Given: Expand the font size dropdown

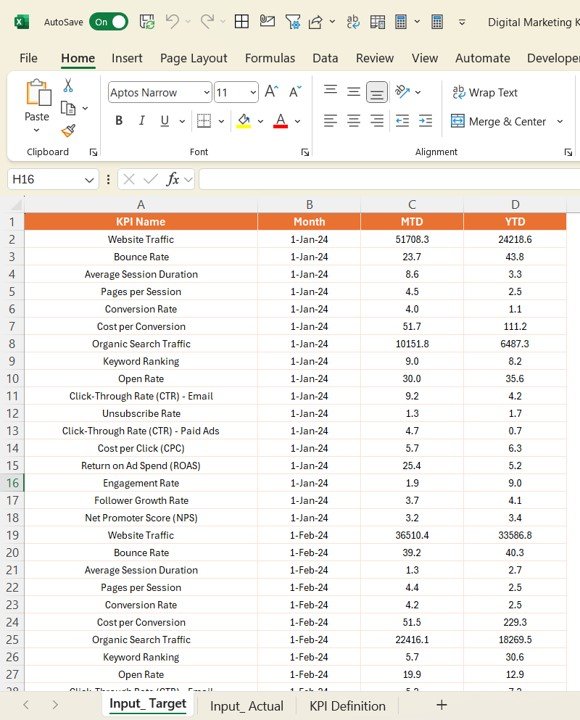Looking at the screenshot, I should coord(253,93).
